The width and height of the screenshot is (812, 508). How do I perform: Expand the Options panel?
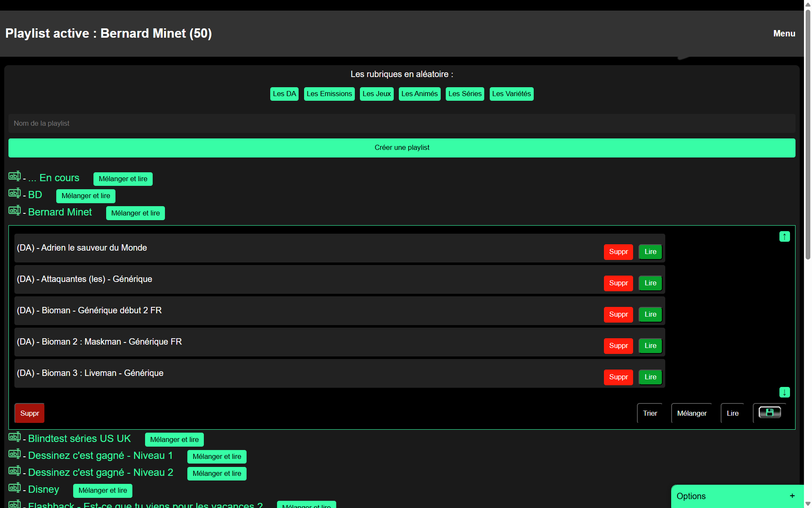[x=792, y=496]
